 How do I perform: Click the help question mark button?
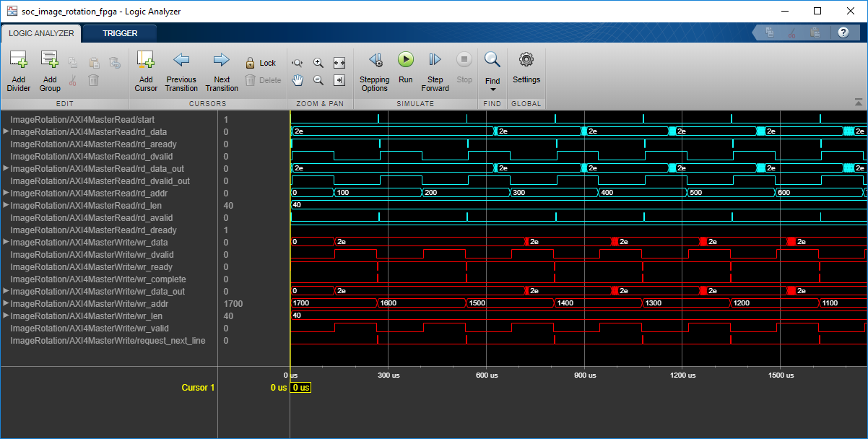[x=843, y=32]
